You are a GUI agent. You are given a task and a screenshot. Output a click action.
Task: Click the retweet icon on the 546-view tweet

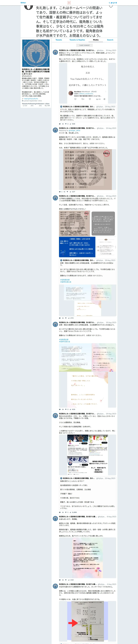point(63,124)
